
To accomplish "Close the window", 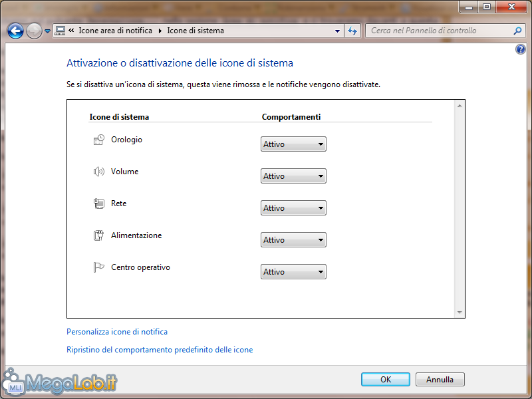I will click(x=511, y=7).
